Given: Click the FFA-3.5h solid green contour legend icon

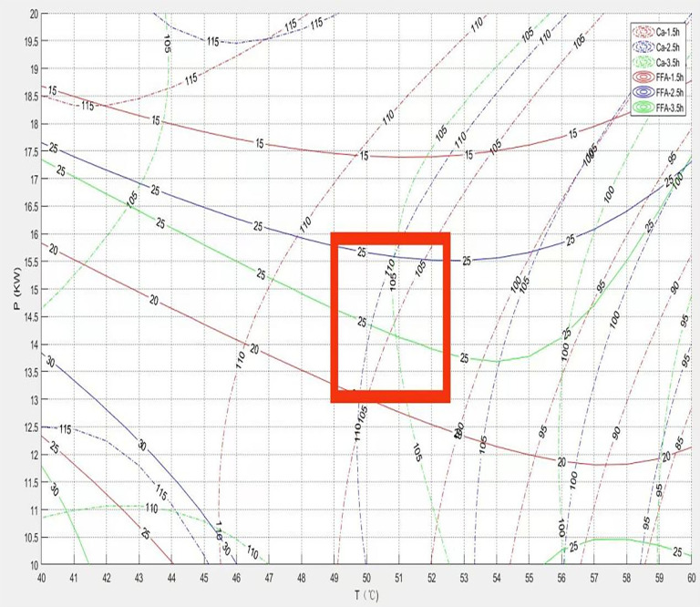Looking at the screenshot, I should (643, 108).
